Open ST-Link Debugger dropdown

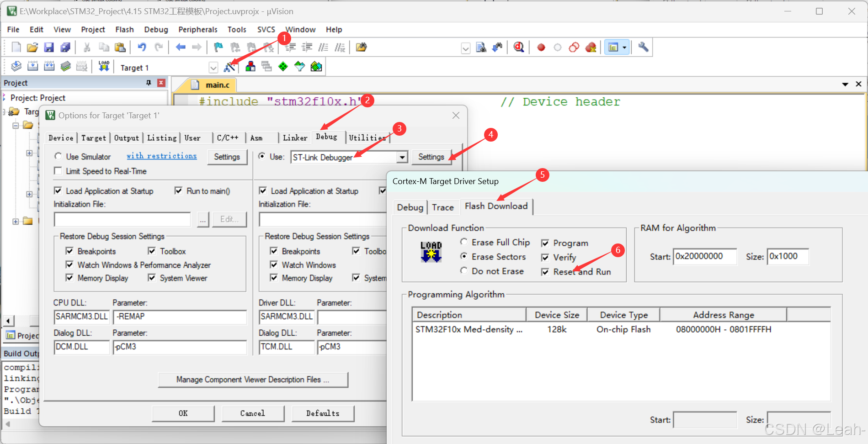coord(402,157)
